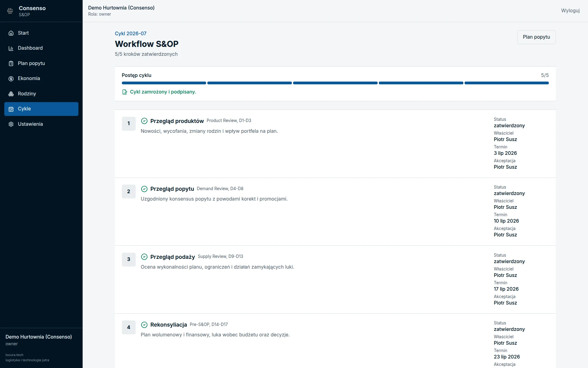This screenshot has width=588, height=368.
Task: Click 'zatwierdzony' status of Przegląd produktów
Action: pyautogui.click(x=509, y=125)
